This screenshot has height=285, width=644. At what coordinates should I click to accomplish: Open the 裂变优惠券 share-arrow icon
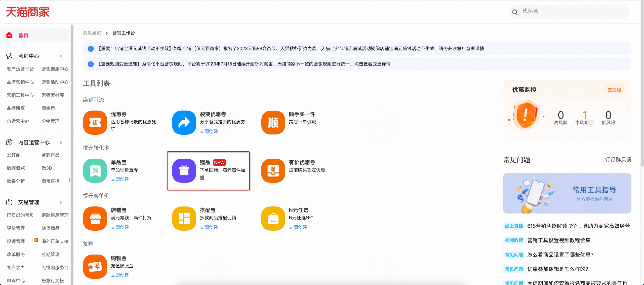tap(184, 123)
